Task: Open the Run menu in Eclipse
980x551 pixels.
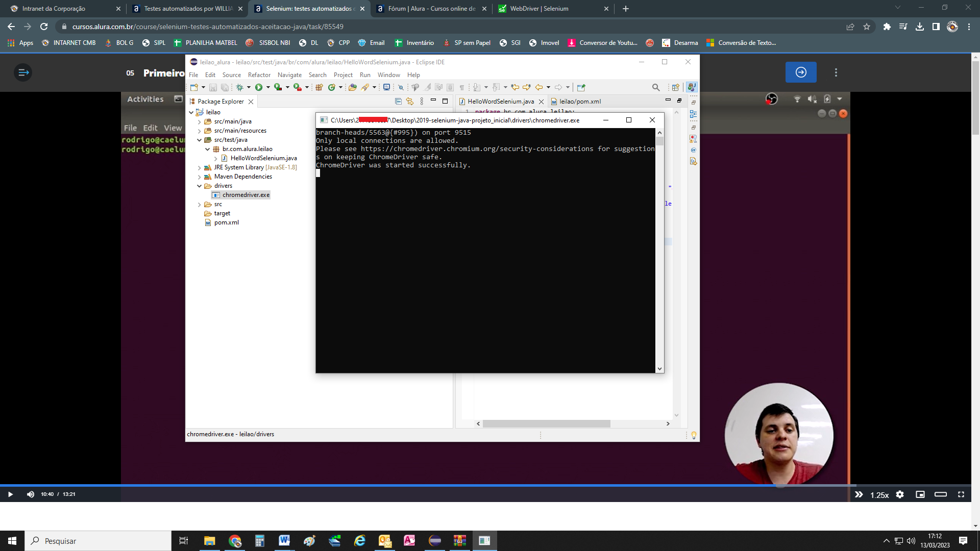Action: (x=365, y=74)
